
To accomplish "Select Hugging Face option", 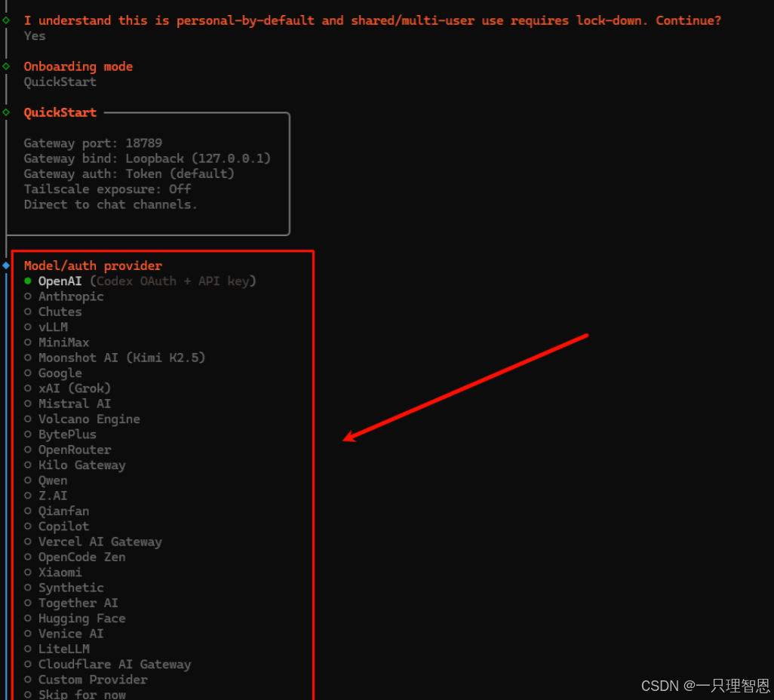I will pos(75,618).
